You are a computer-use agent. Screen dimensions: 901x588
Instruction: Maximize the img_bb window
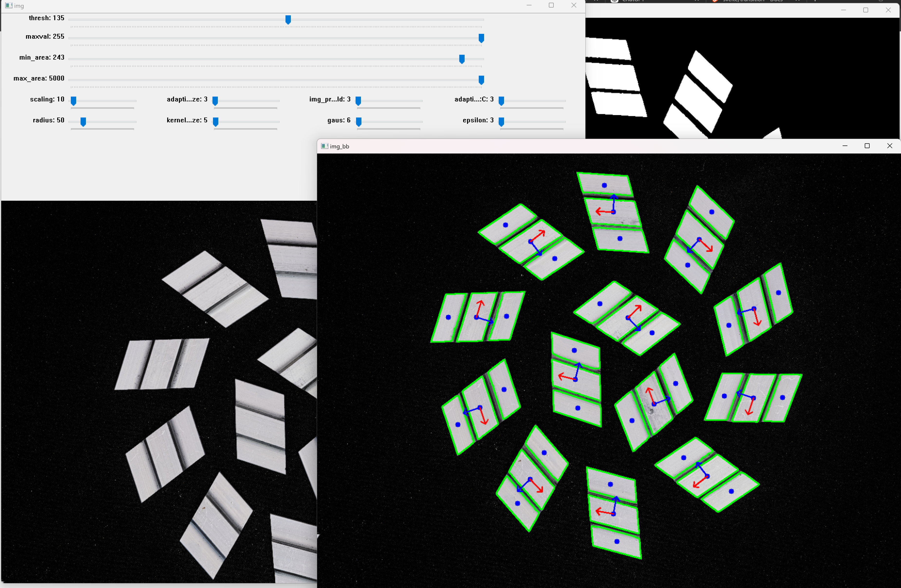click(867, 146)
